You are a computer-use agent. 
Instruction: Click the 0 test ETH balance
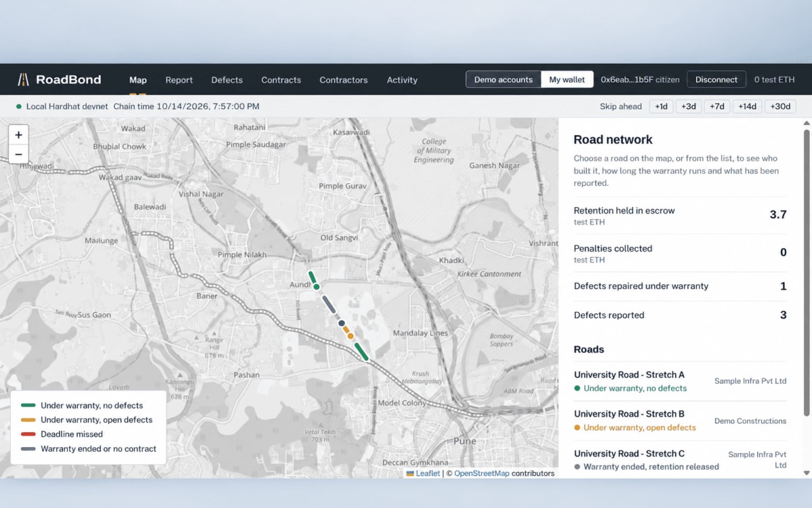[x=774, y=80]
